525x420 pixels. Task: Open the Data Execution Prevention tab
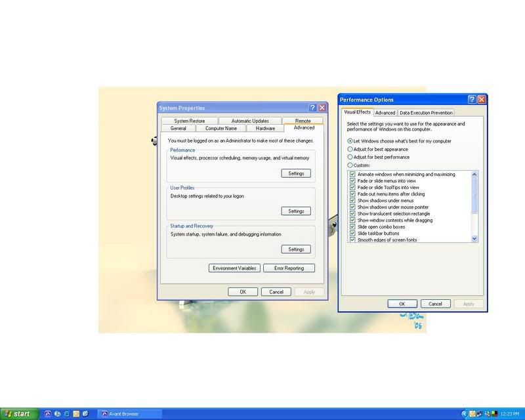[426, 113]
